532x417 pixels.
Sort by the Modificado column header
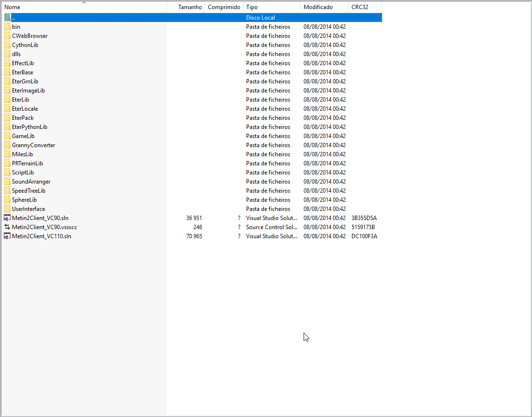[x=324, y=7]
